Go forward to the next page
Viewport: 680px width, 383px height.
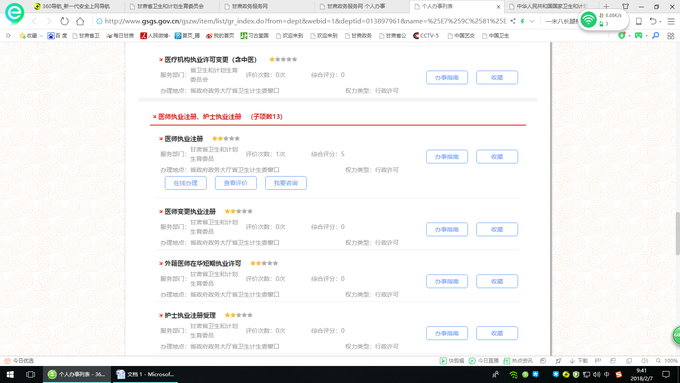pos(49,21)
